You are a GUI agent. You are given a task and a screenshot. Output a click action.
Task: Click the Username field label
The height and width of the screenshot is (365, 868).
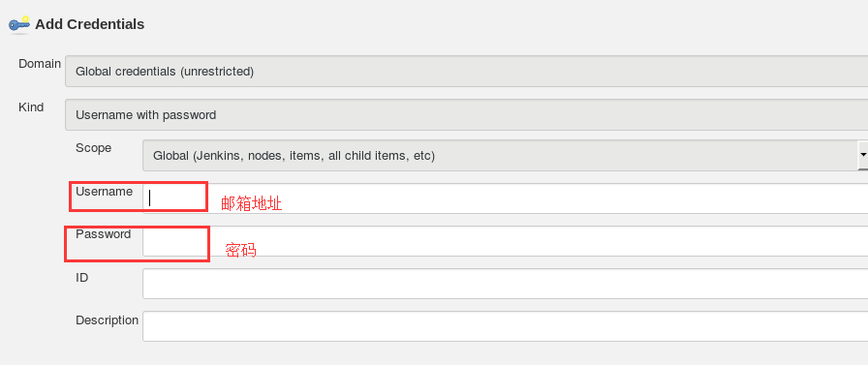tap(104, 192)
